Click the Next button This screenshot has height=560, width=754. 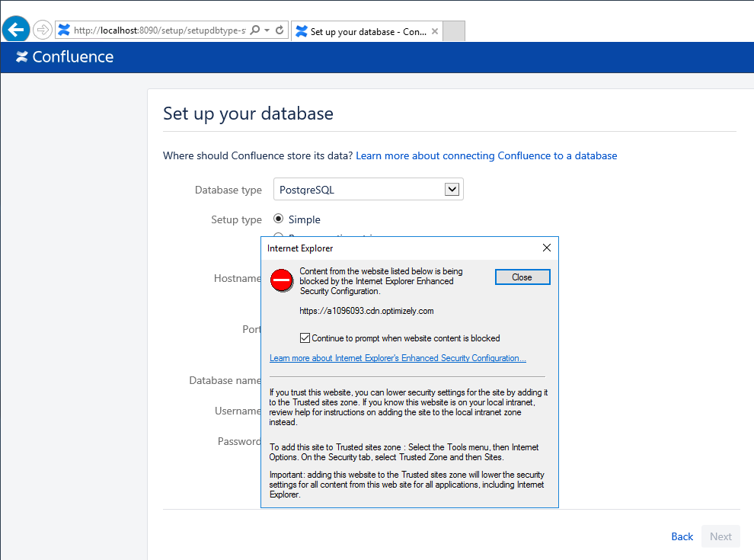(x=720, y=536)
